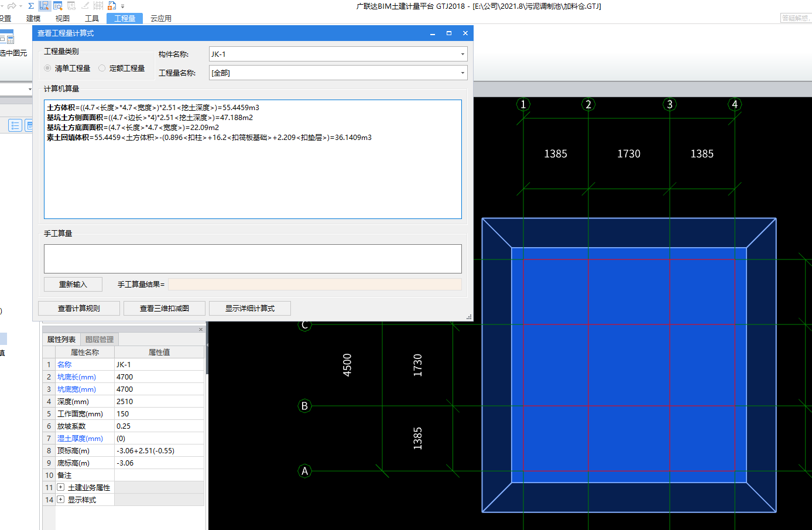The width and height of the screenshot is (812, 530).
Task: Click the 深度 value cell 2510
Action: point(159,402)
